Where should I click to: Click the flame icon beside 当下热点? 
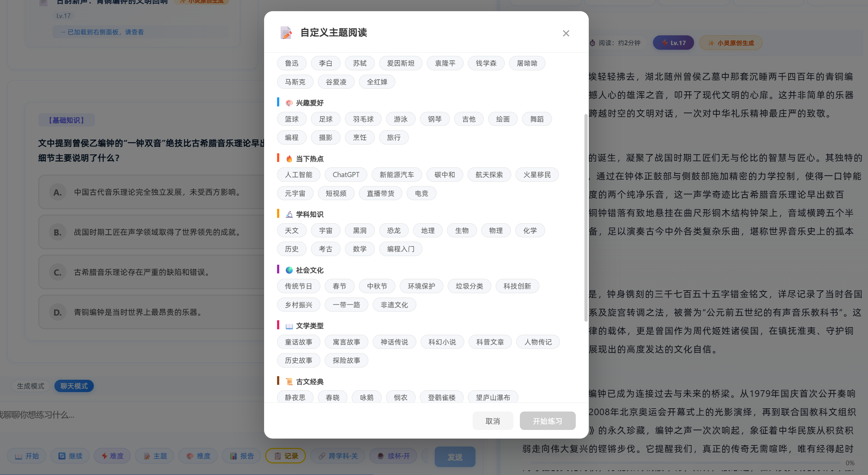pyautogui.click(x=289, y=159)
